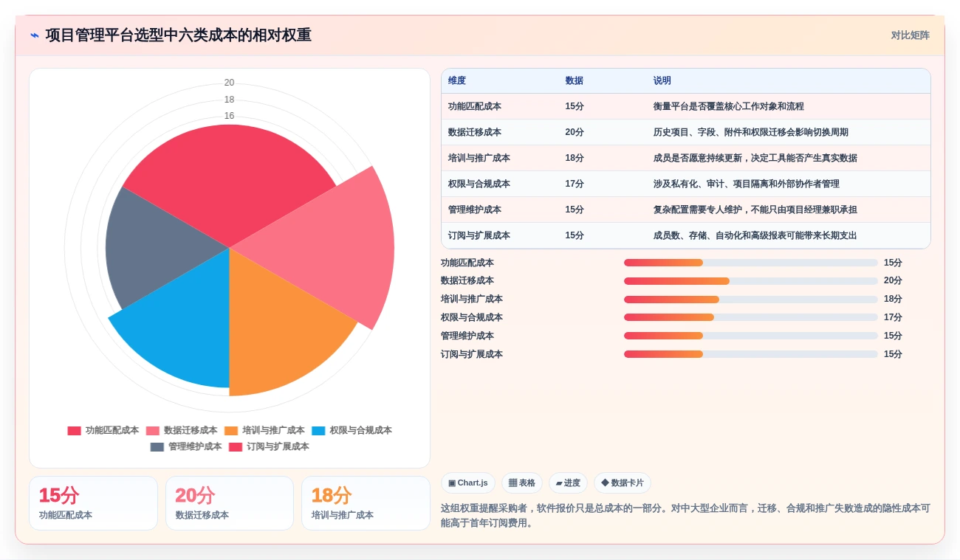The height and width of the screenshot is (560, 960).
Task: Toggle the 订阅与扩展成本 legend swatch
Action: click(x=236, y=447)
